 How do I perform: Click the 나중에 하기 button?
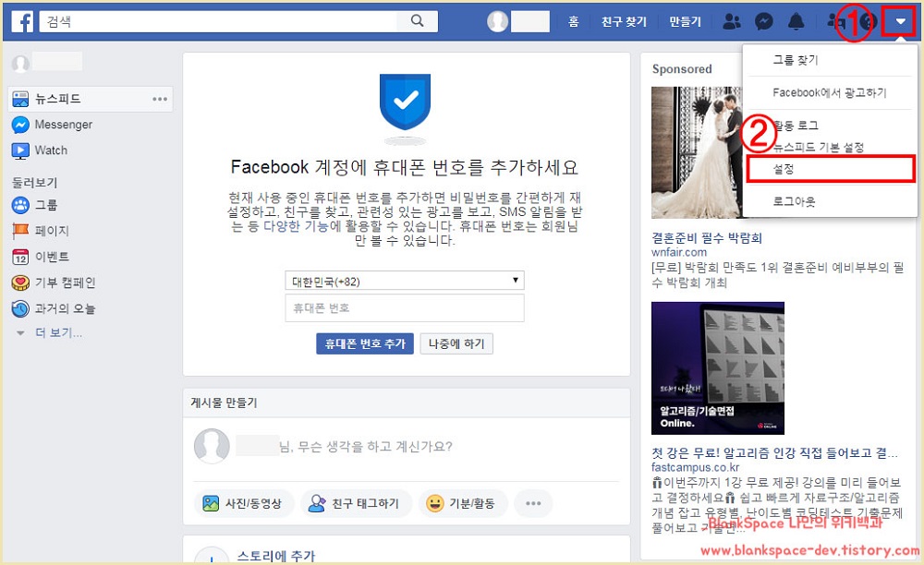(456, 343)
